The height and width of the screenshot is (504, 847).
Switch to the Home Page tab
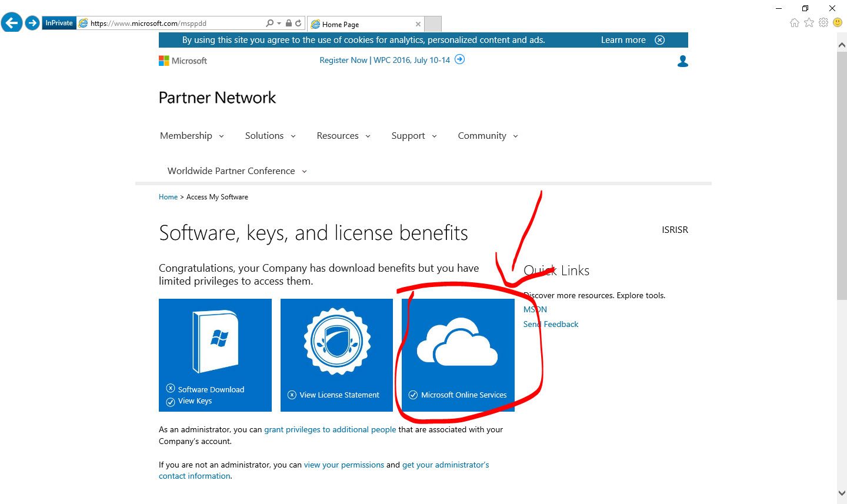(365, 24)
